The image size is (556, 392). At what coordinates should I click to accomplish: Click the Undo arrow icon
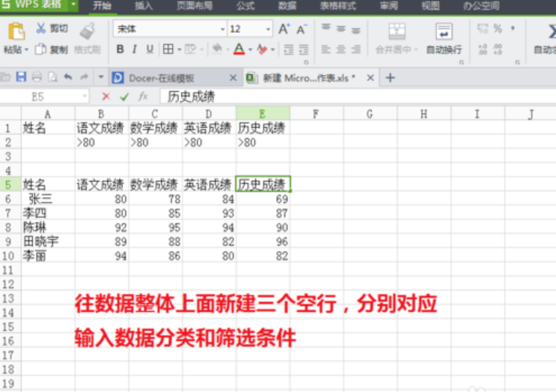68,77
